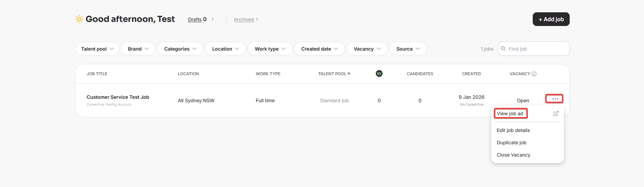Open the Categories filter dropdown
The height and width of the screenshot is (187, 644).
[x=180, y=49]
